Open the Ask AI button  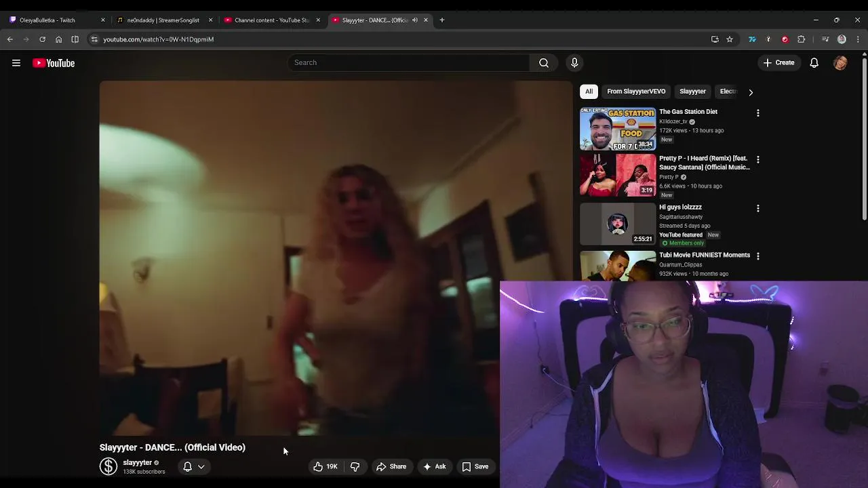click(434, 466)
